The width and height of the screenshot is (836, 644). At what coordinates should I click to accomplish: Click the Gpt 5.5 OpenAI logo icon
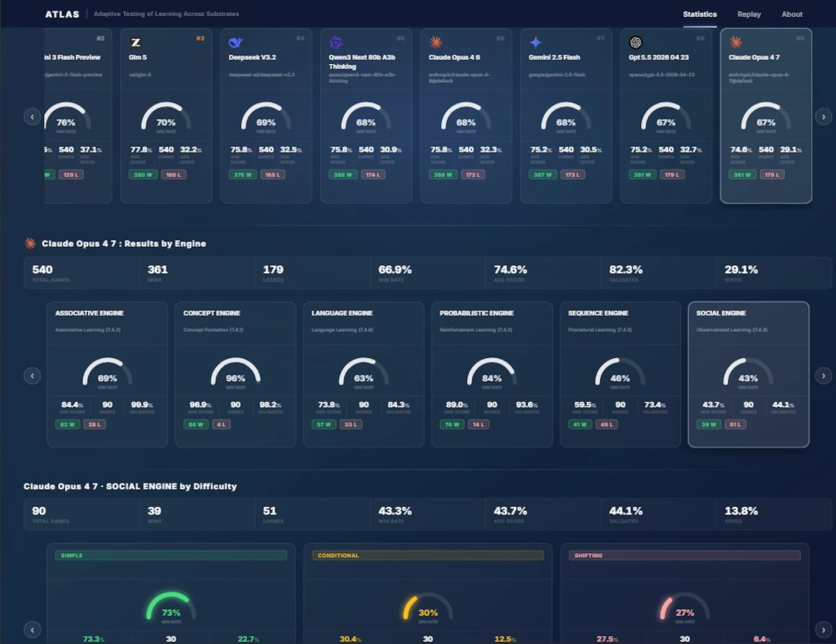click(x=635, y=42)
